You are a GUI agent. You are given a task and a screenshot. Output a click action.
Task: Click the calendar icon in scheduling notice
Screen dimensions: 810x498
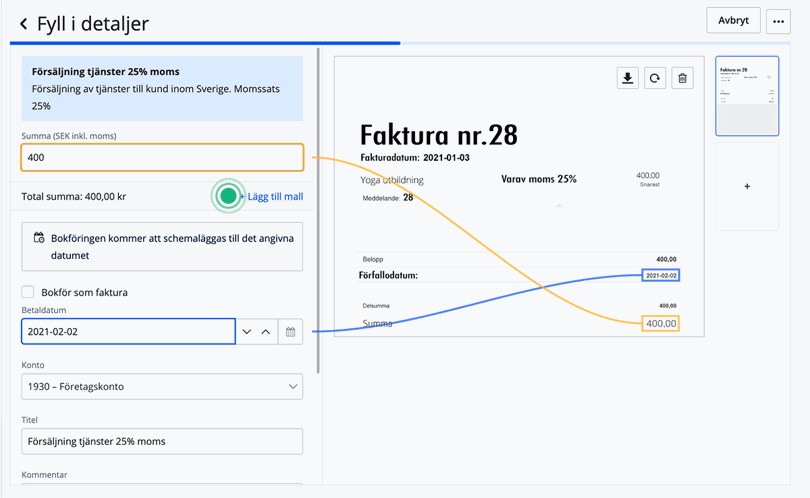click(38, 238)
